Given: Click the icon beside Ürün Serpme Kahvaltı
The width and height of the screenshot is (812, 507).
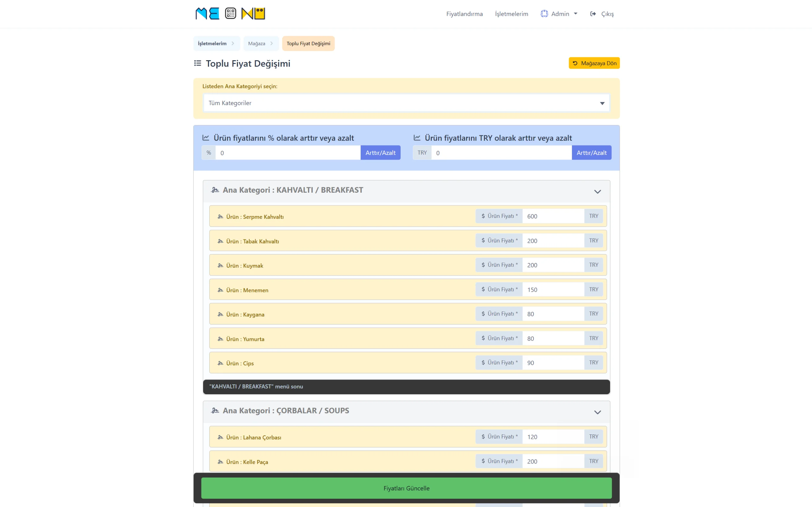Looking at the screenshot, I should pos(220,217).
